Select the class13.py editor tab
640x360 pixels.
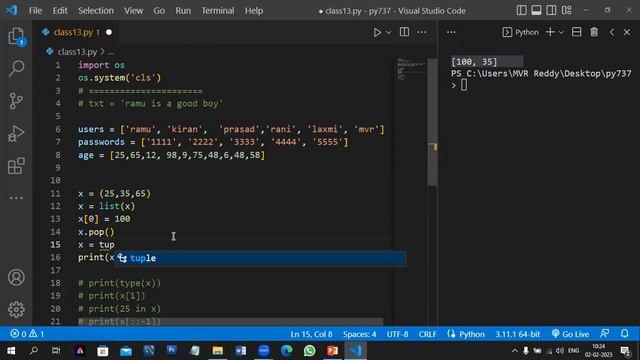76,32
